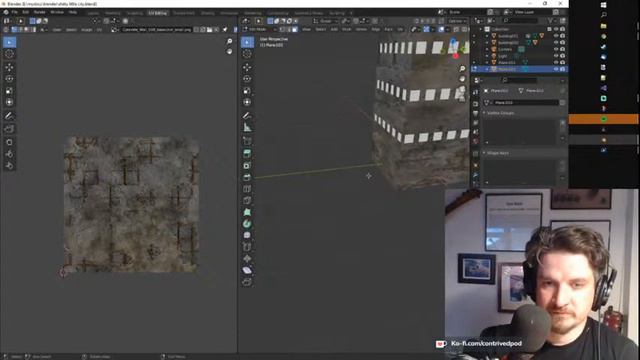Select the Scale tool in 3D viewport toolbar
640x360 pixels.
click(247, 91)
